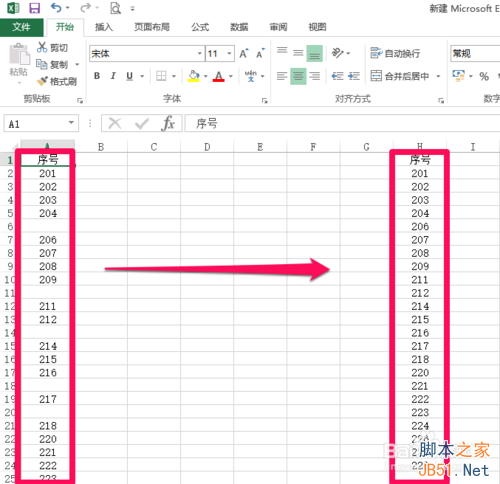Click cell A2 containing 201

[47, 173]
